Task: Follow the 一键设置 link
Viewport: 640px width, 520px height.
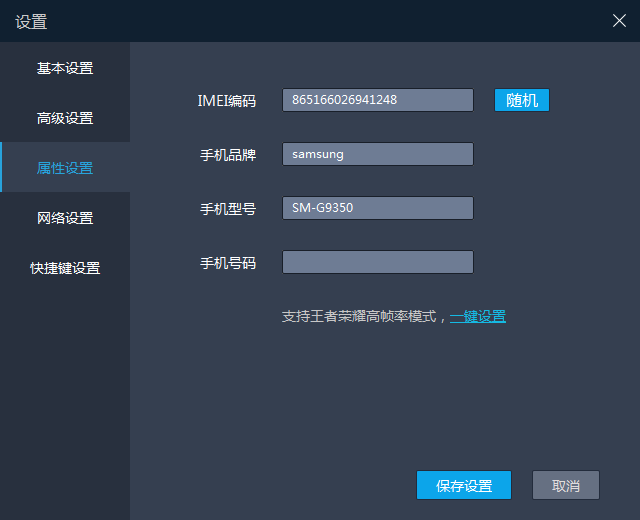Action: click(x=477, y=316)
